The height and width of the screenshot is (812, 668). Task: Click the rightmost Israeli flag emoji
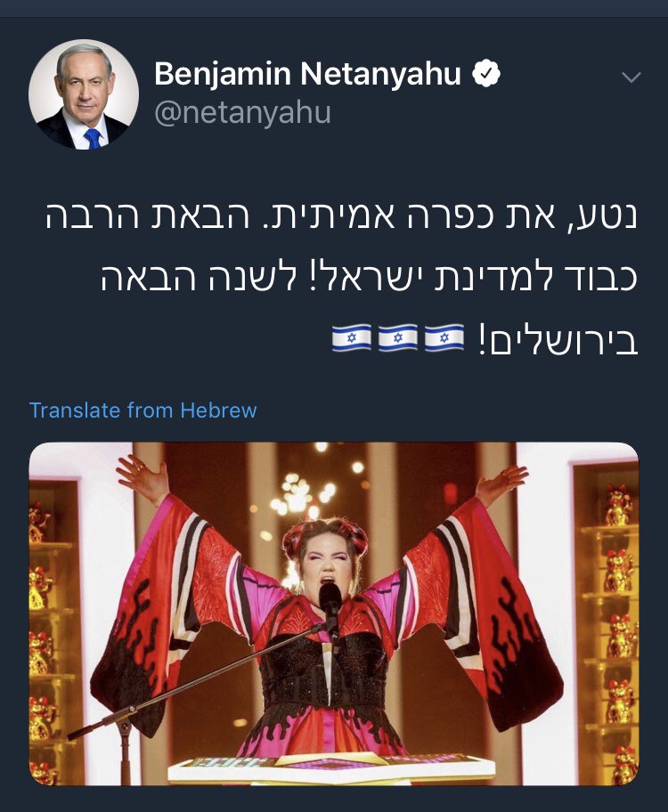[x=444, y=337]
